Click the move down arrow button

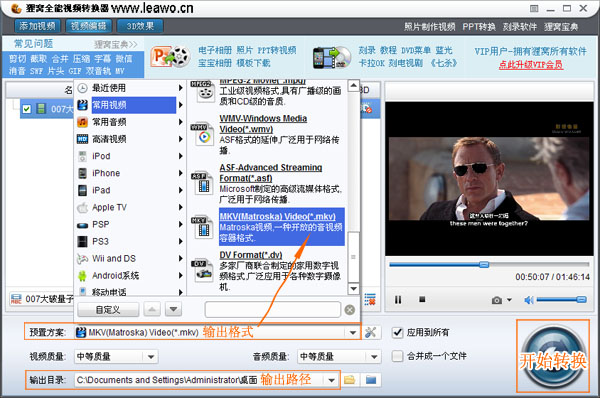(173, 309)
